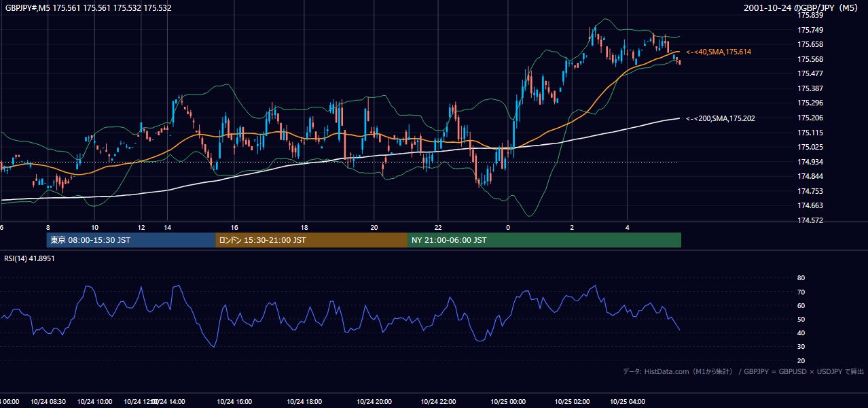This screenshot has height=408, width=868.
Task: Click hour marker 20 below the price chart
Action: point(374,228)
